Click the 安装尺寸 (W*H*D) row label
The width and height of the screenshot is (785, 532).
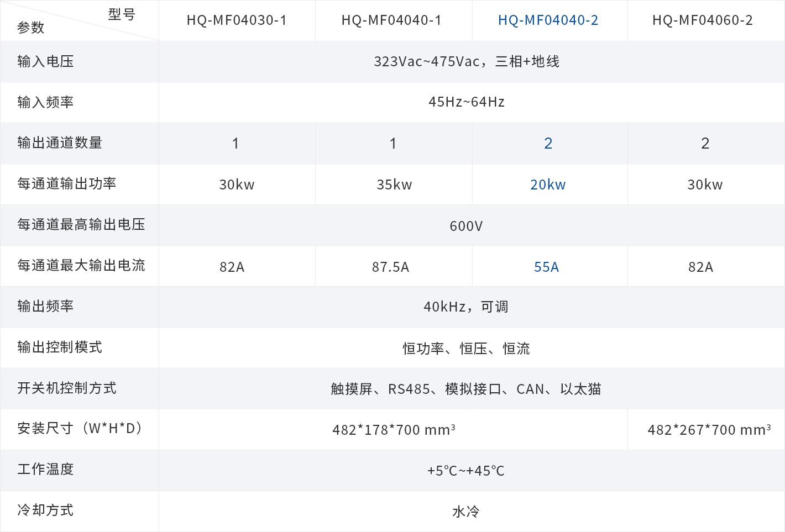[x=81, y=429]
